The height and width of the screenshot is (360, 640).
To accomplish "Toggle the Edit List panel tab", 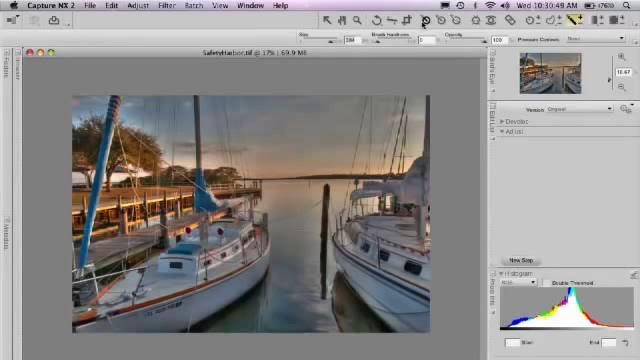I will (492, 121).
